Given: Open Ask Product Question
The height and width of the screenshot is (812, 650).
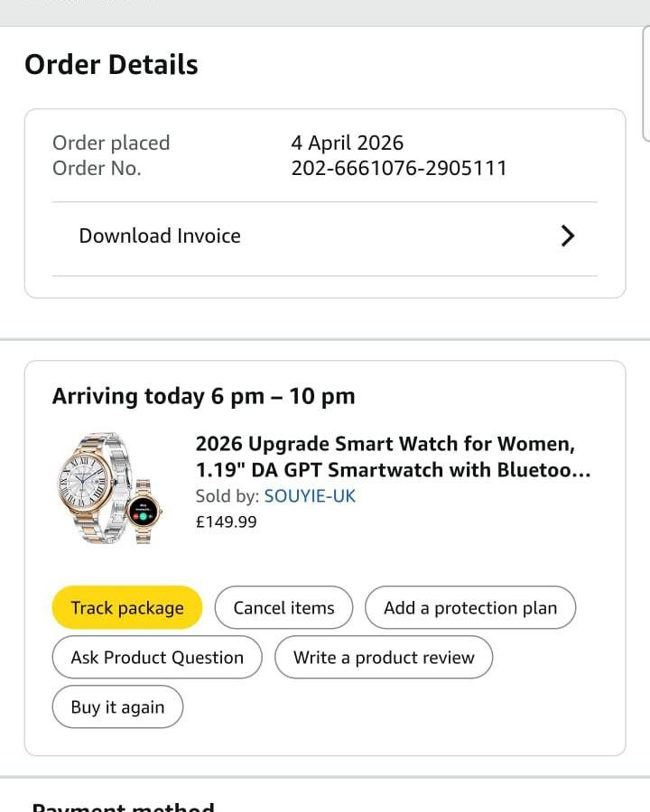Looking at the screenshot, I should pyautogui.click(x=157, y=657).
